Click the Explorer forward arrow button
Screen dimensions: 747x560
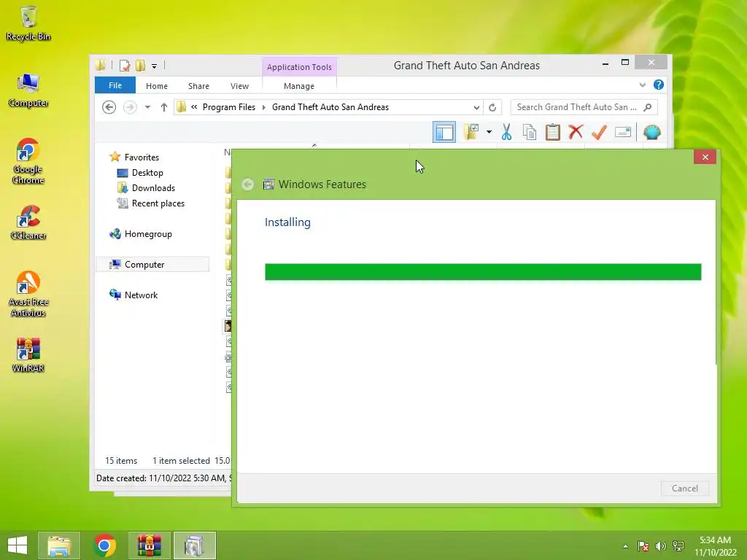pyautogui.click(x=130, y=107)
